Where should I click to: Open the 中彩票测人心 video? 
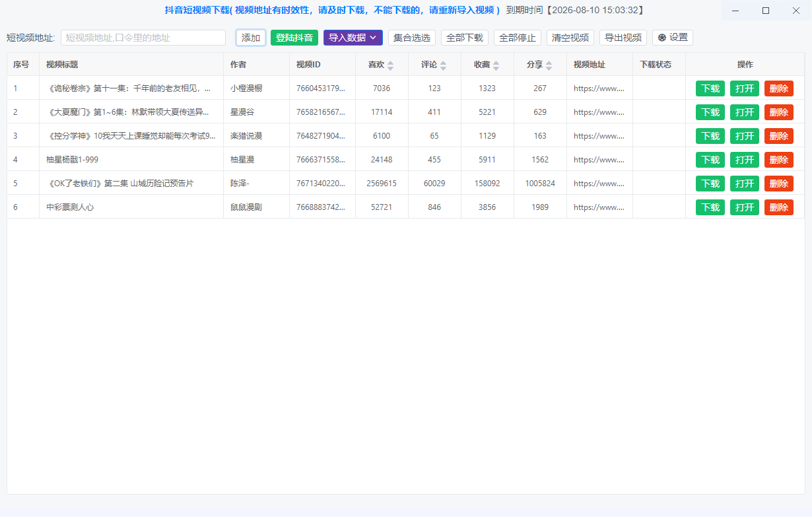tap(745, 207)
